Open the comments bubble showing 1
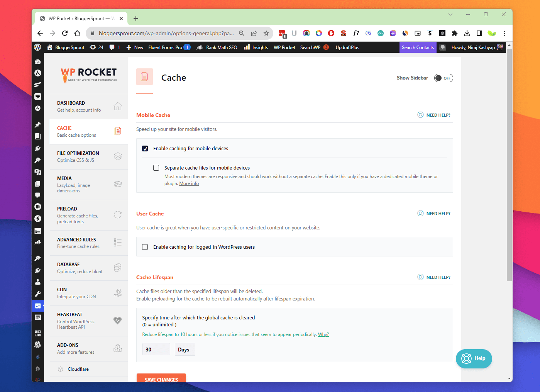The image size is (540, 392). 115,47
